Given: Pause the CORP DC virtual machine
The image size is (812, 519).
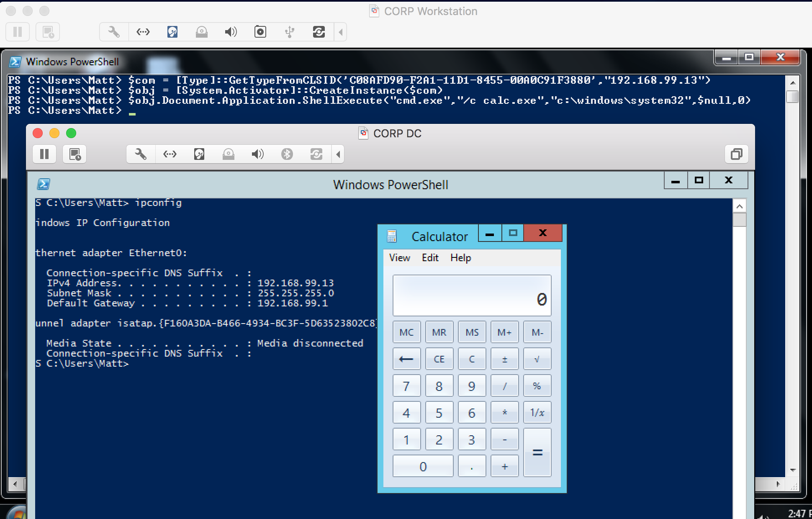Looking at the screenshot, I should [x=44, y=154].
